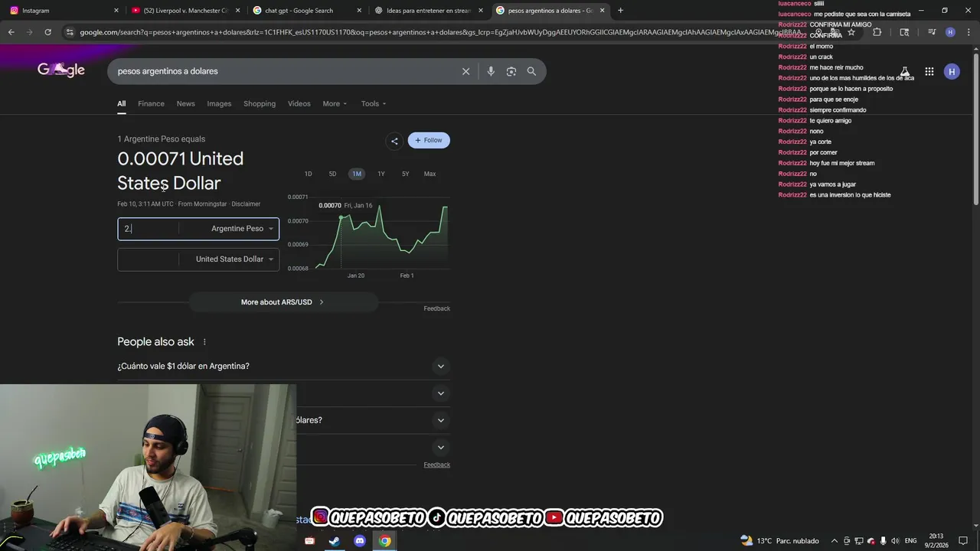
Task: Submit search with the magnifier icon
Action: point(531,71)
